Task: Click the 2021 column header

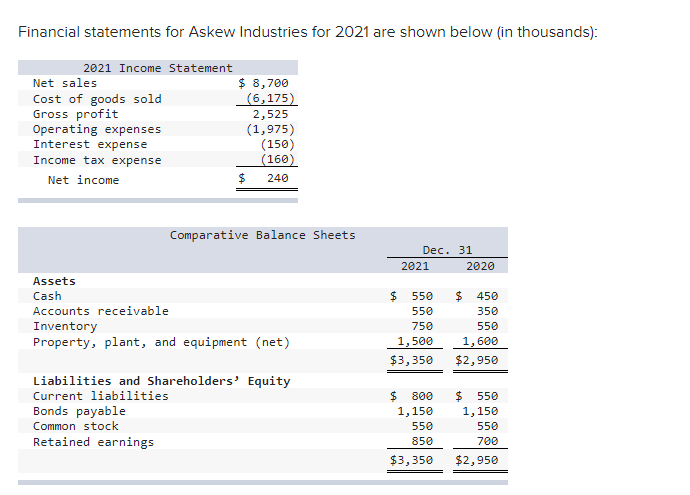Action: pyautogui.click(x=415, y=266)
